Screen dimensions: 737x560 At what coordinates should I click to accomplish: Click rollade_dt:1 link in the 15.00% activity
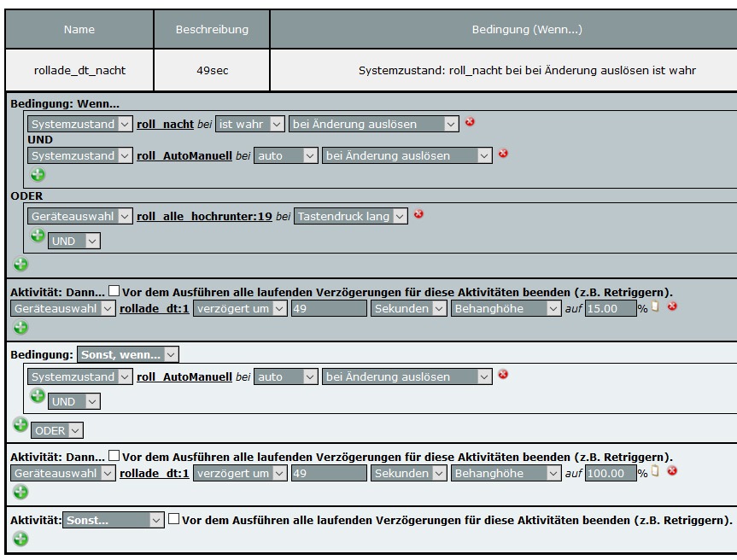[x=155, y=309]
